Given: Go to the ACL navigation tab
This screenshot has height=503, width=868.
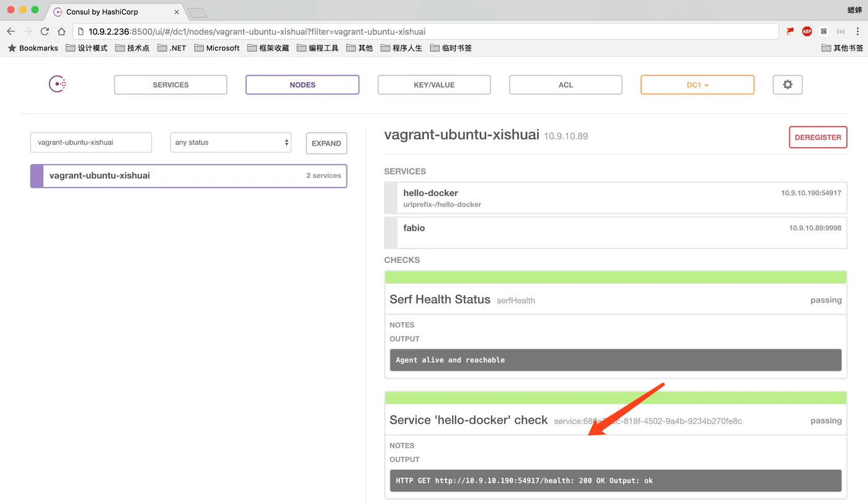Looking at the screenshot, I should 565,85.
